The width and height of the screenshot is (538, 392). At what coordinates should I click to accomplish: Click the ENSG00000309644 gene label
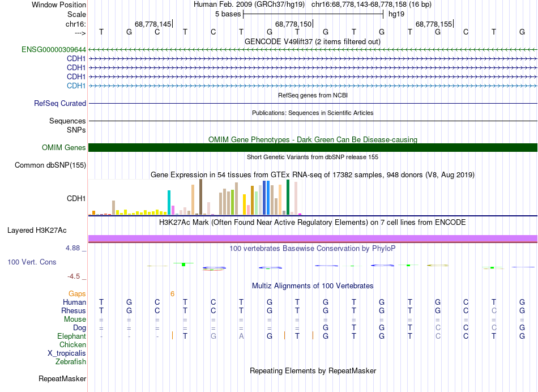click(x=54, y=50)
